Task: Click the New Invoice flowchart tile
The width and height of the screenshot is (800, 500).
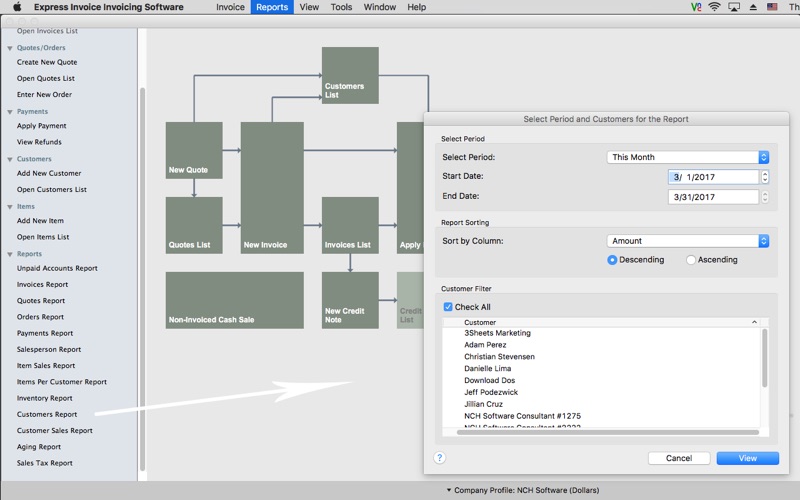Action: pos(272,187)
